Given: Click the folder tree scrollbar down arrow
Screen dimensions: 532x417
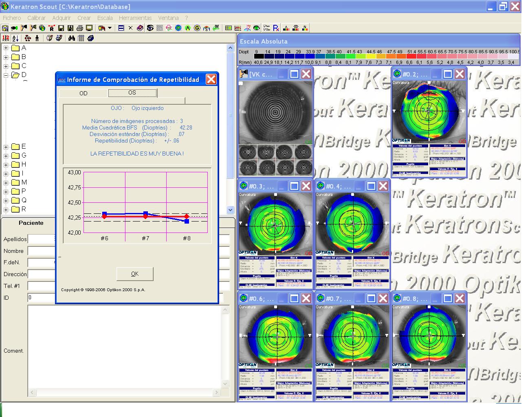Looking at the screenshot, I should point(231,210).
